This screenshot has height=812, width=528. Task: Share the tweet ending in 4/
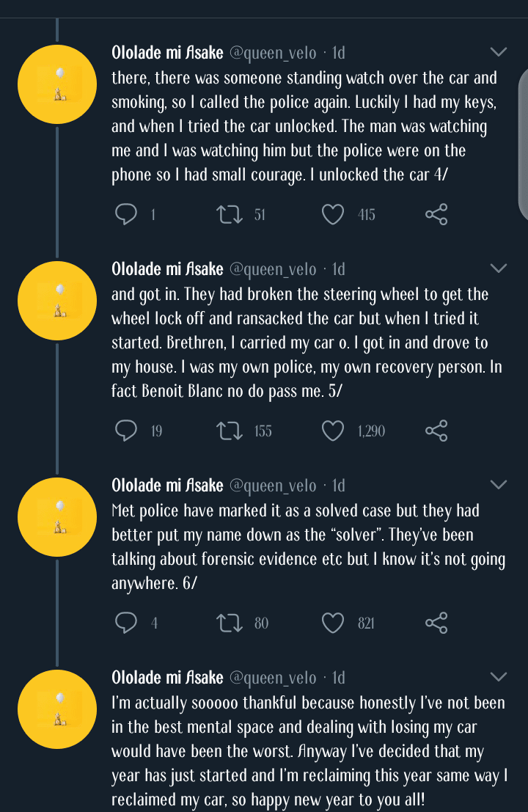pyautogui.click(x=436, y=214)
